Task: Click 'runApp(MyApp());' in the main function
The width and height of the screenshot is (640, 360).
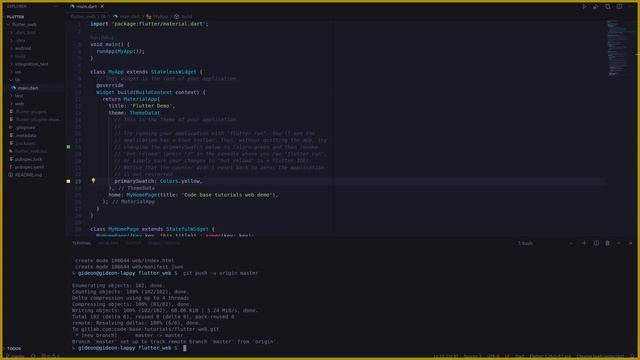Action: click(x=120, y=51)
